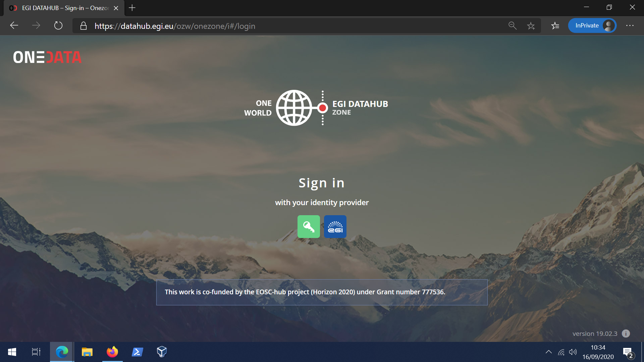The width and height of the screenshot is (644, 362).
Task: Go back in the browser
Action: (x=14, y=26)
